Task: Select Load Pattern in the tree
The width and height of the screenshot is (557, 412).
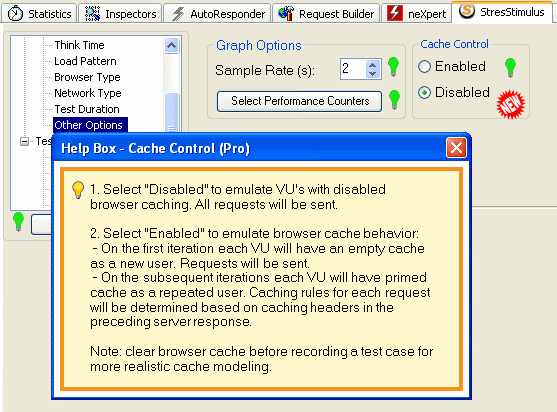Action: click(85, 61)
